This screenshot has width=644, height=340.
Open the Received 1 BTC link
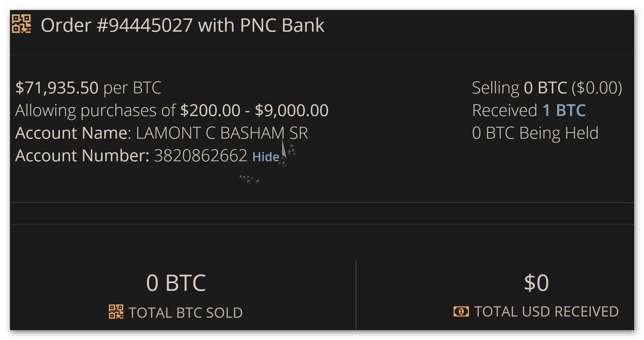coord(564,110)
